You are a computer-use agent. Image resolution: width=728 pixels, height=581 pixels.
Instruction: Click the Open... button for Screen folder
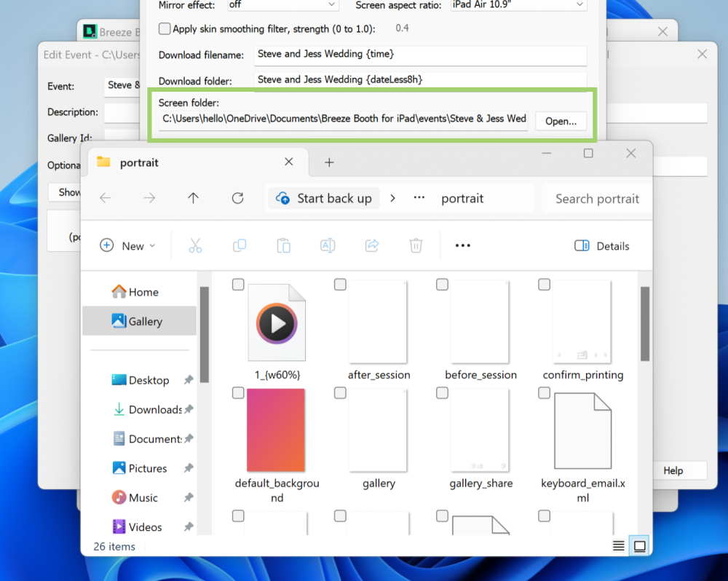pos(561,121)
